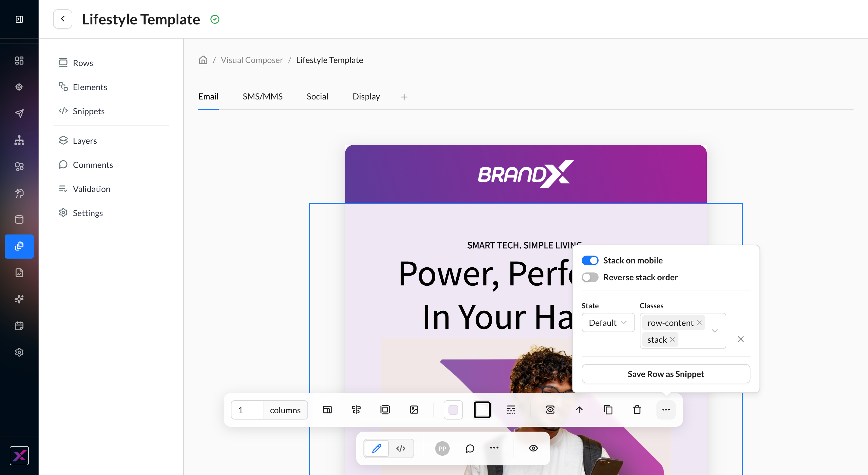Toggle row visibility conditions eye icon
This screenshot has width=868, height=475.
click(550, 410)
